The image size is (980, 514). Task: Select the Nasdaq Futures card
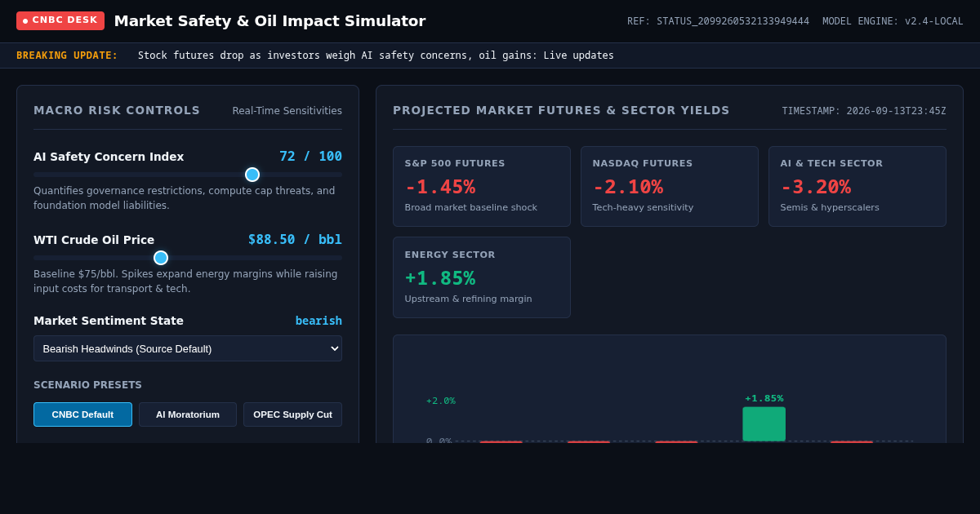click(x=670, y=186)
